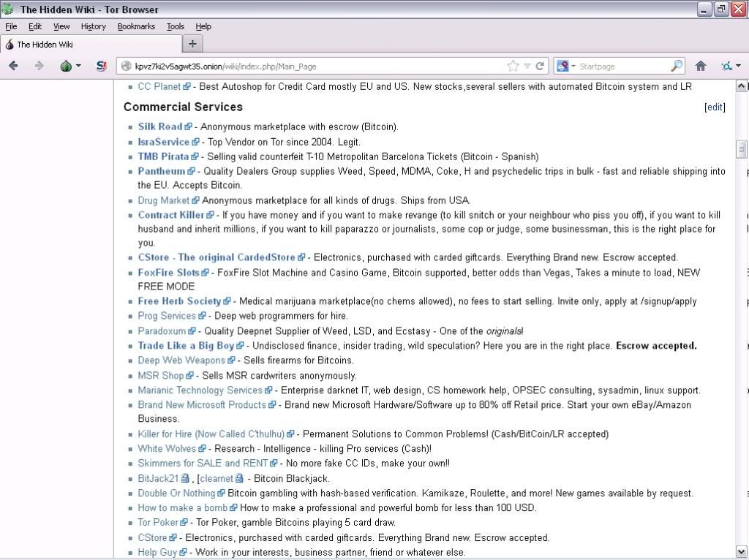749x560 pixels.
Task: Open the URL bar history dropdown arrow
Action: [x=527, y=66]
